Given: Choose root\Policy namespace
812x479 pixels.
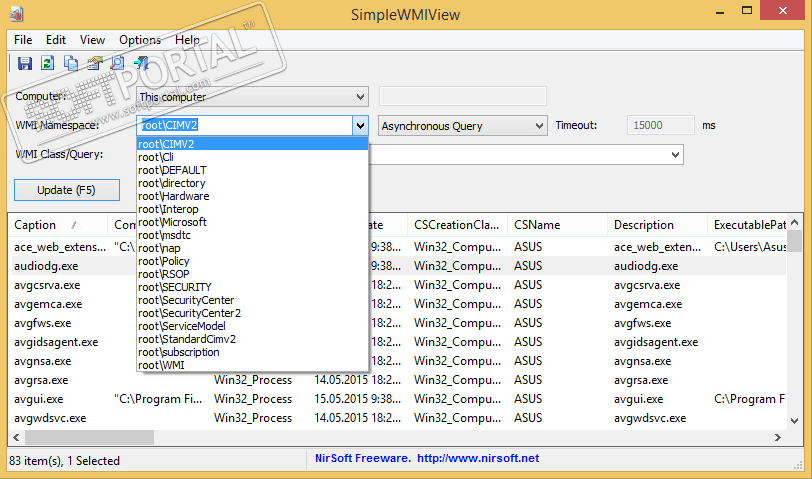Looking at the screenshot, I should (x=252, y=261).
